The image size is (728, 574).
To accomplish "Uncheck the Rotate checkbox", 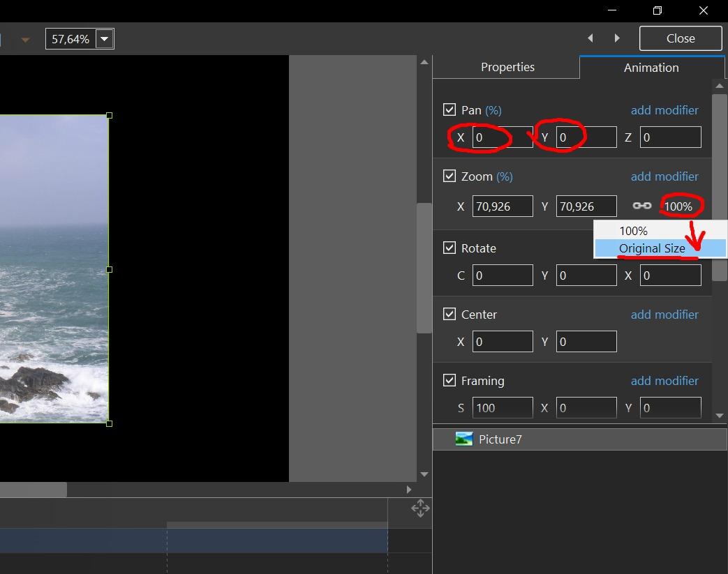I will [x=450, y=248].
